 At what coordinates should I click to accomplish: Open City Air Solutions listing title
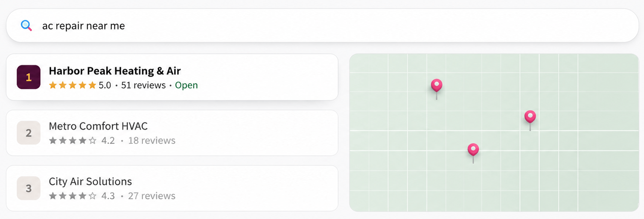tap(90, 181)
